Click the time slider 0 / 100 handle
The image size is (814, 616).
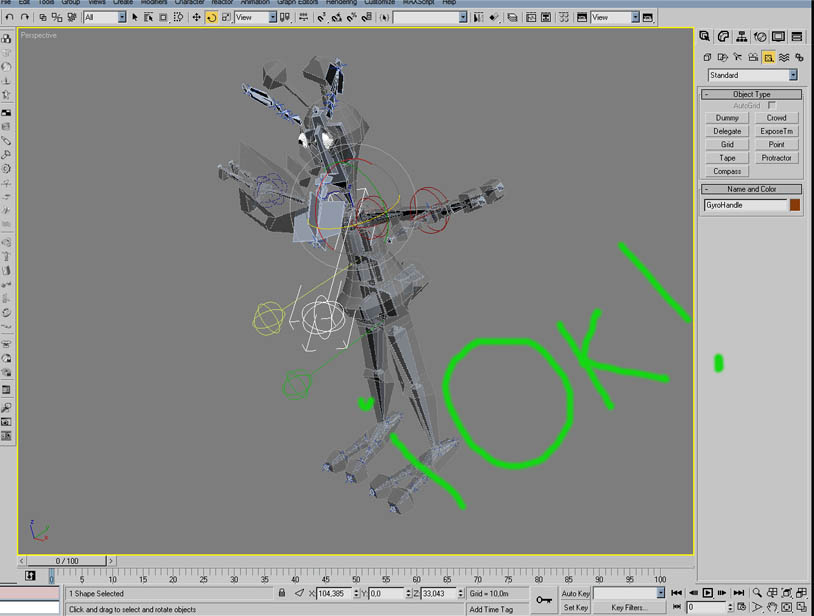click(x=66, y=561)
